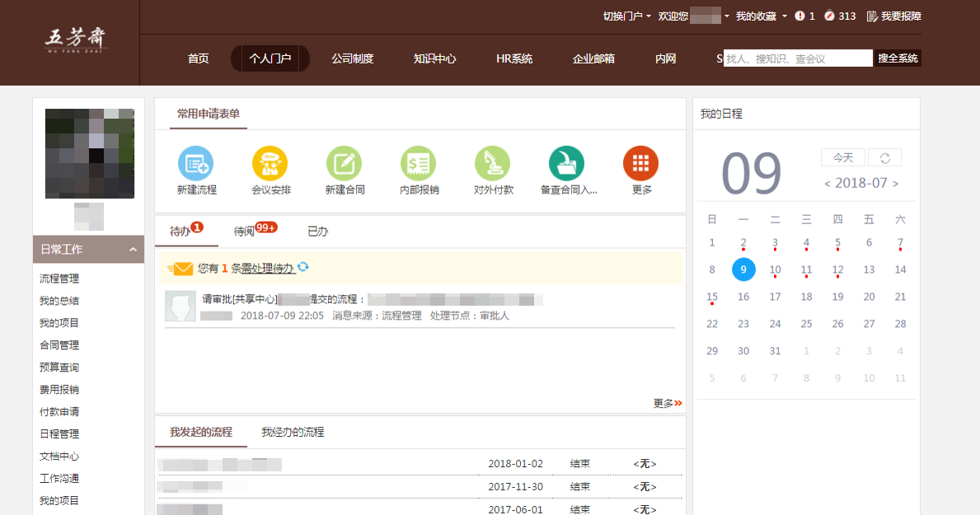This screenshot has width=980, height=515.
Task: Open 预算查询 in the sidebar
Action: [59, 367]
